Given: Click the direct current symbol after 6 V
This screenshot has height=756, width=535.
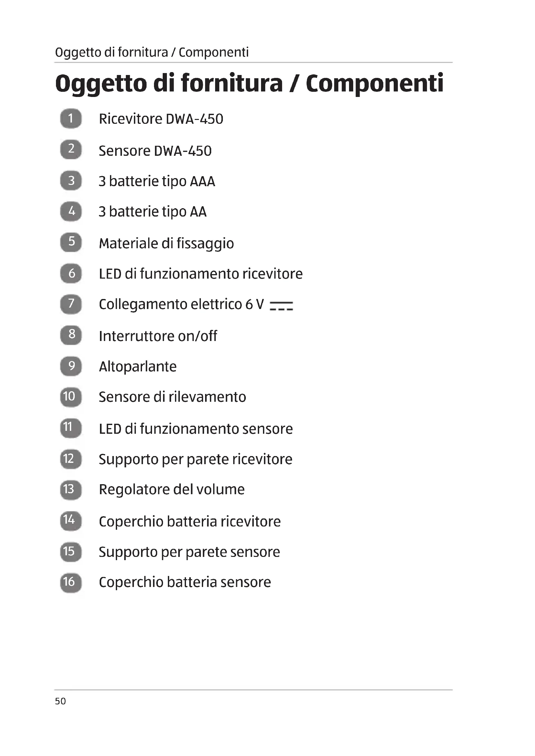Looking at the screenshot, I should pyautogui.click(x=281, y=306).
